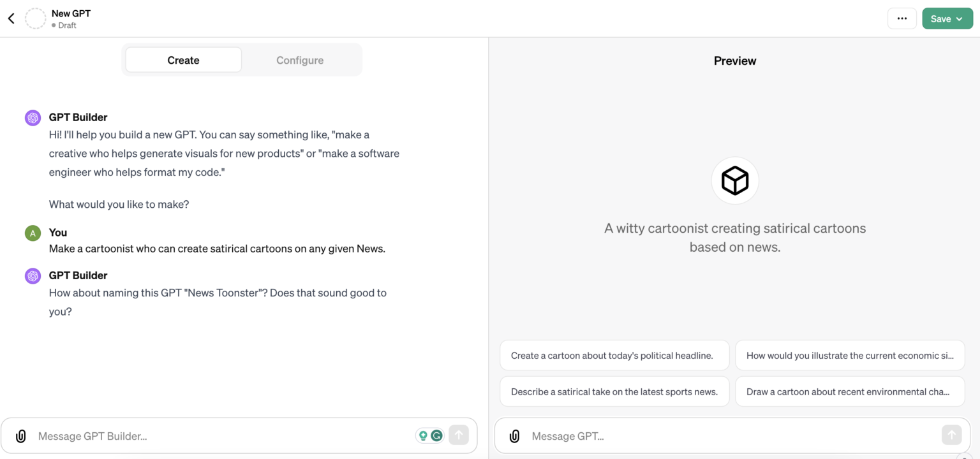This screenshot has height=459, width=980.
Task: Select the Create tab
Action: tap(183, 59)
